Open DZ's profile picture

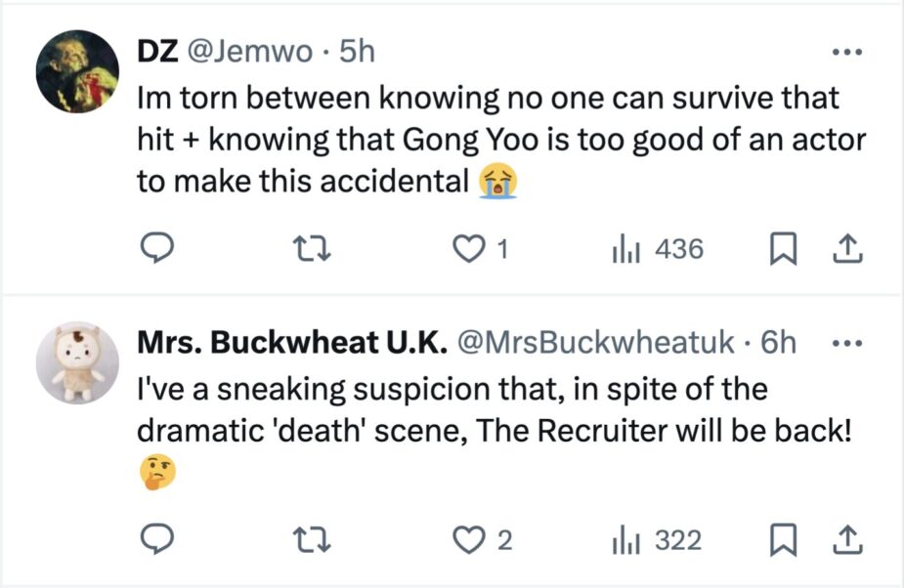(76, 71)
